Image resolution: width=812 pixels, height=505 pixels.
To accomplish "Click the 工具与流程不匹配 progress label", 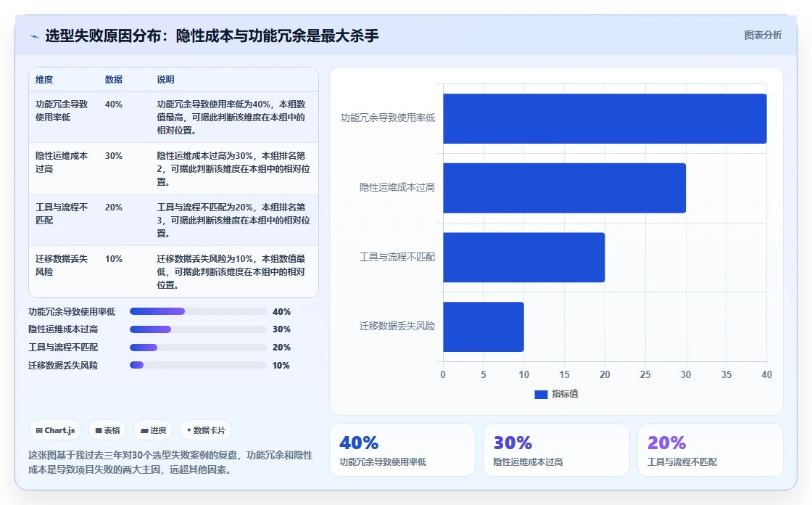I will click(x=63, y=348).
